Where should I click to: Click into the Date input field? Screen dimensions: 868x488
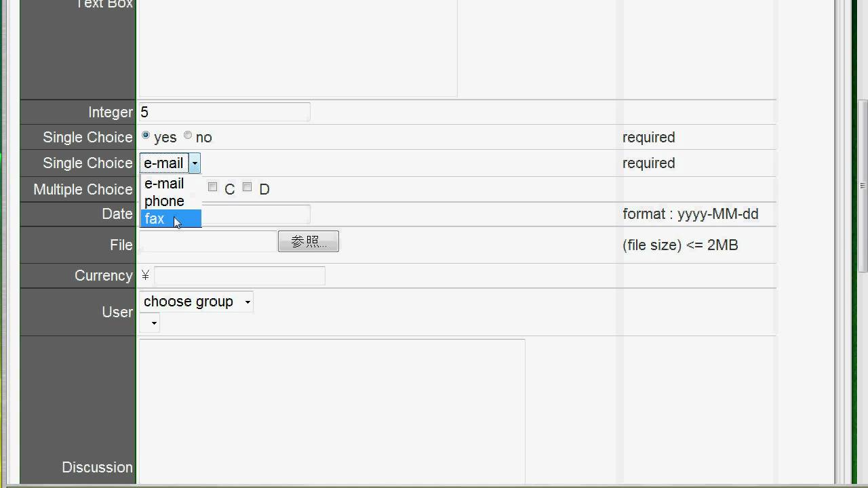[256, 214]
